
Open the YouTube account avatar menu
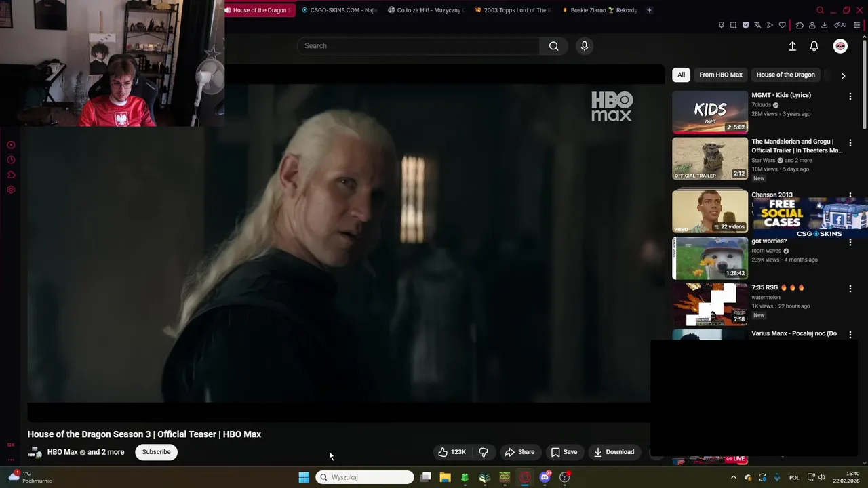pos(840,46)
